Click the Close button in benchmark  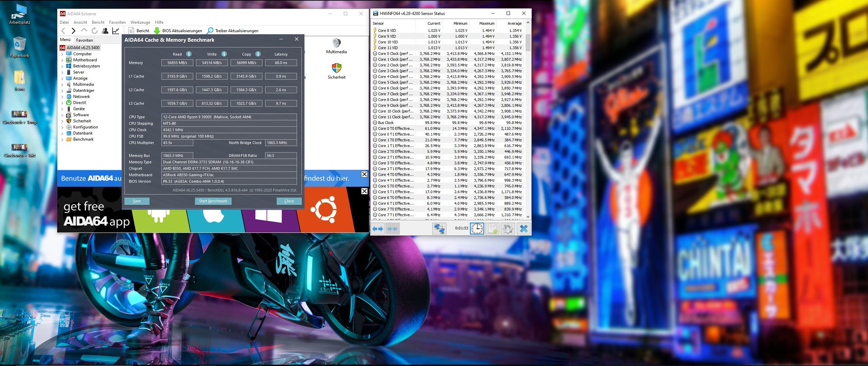pyautogui.click(x=289, y=201)
